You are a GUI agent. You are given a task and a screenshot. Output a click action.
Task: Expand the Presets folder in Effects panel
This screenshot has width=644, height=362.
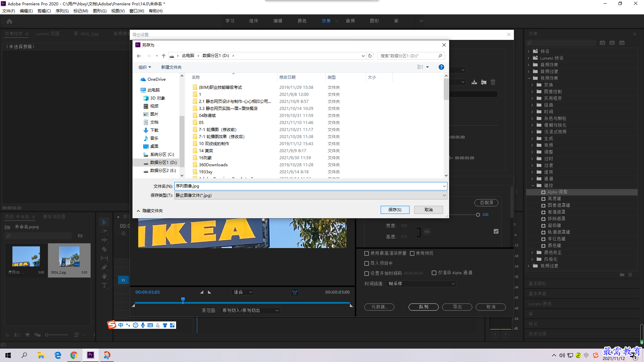pyautogui.click(x=529, y=51)
